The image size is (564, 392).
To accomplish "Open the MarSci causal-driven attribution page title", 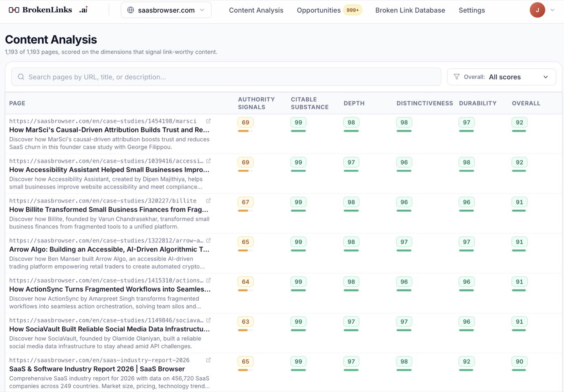I will [109, 130].
